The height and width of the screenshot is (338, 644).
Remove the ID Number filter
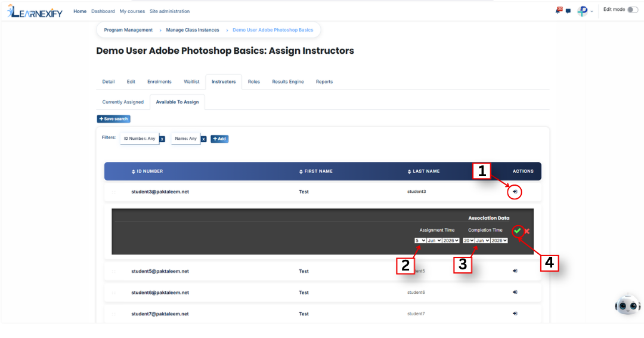tap(162, 139)
